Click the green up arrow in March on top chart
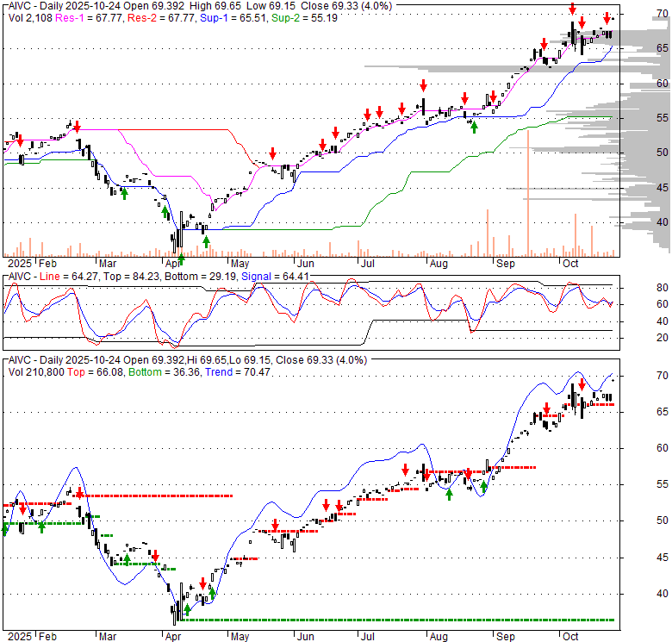This screenshot has height=642, width=672. 124,194
